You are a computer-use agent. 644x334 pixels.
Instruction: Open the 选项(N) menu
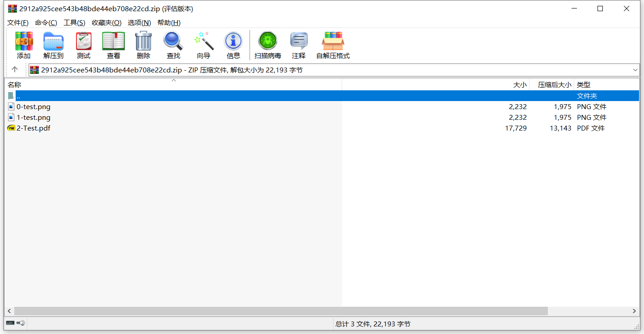[x=139, y=23]
